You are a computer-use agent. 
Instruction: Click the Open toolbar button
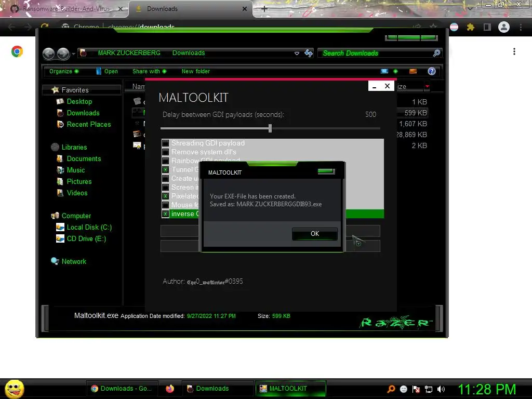[x=107, y=71]
